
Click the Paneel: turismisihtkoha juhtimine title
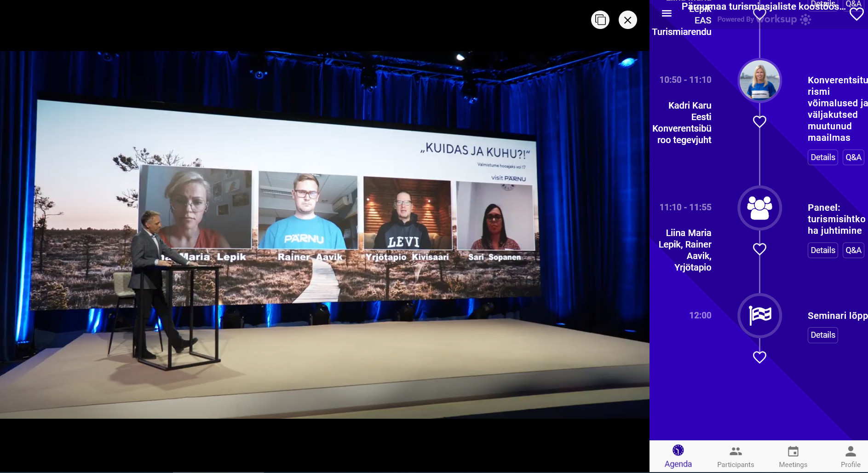point(836,219)
